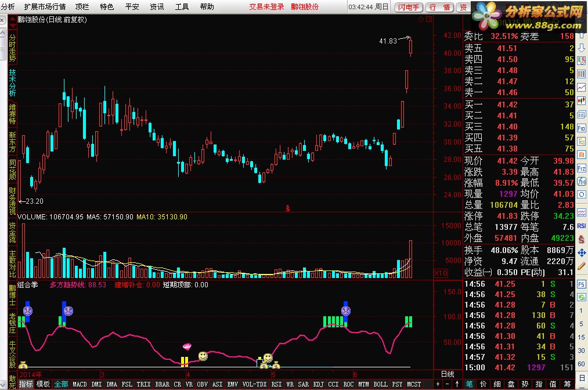Open the '特色' menu
Viewport: 588px width, 390px height.
point(107,7)
